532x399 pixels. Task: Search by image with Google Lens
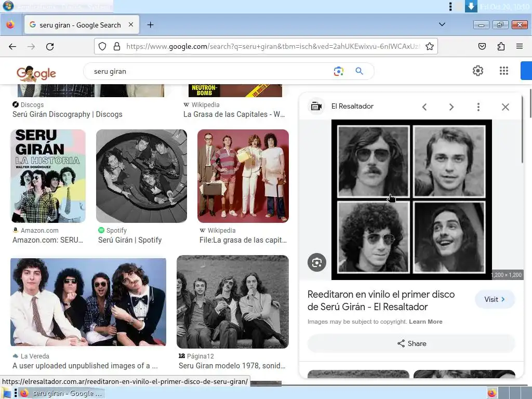pyautogui.click(x=339, y=71)
